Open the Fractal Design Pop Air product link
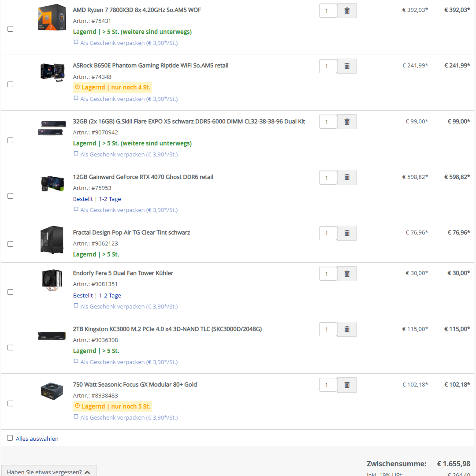The width and height of the screenshot is (476, 476). coord(131,232)
